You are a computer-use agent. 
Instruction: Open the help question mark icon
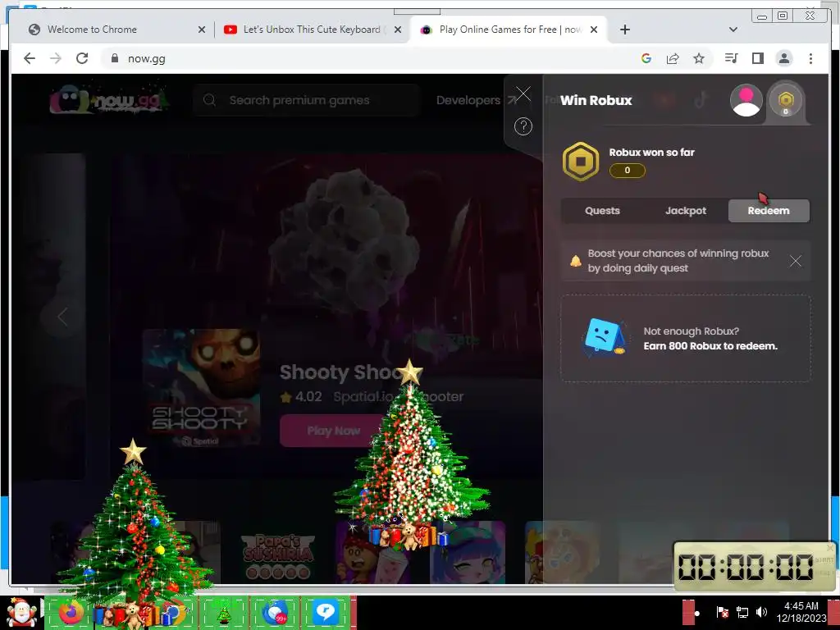pyautogui.click(x=523, y=126)
